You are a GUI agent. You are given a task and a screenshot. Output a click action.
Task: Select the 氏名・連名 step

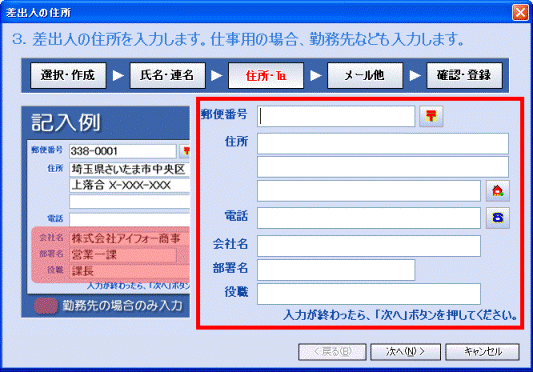pyautogui.click(x=167, y=75)
